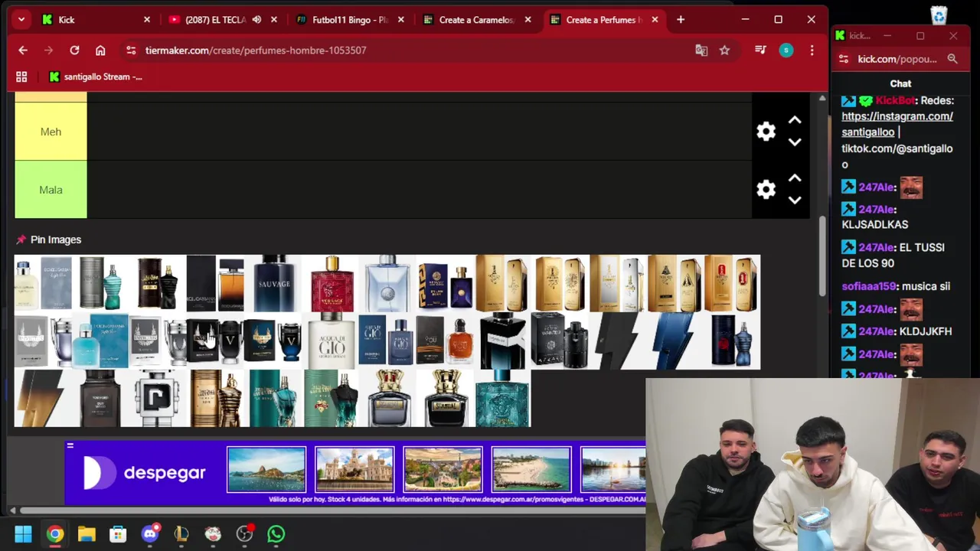Open settings gear for the Meh tier
This screenshot has height=551, width=980.
(766, 132)
